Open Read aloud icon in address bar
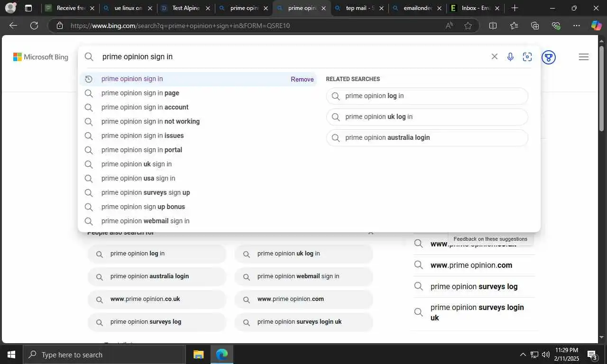Image resolution: width=607 pixels, height=364 pixels. (449, 26)
